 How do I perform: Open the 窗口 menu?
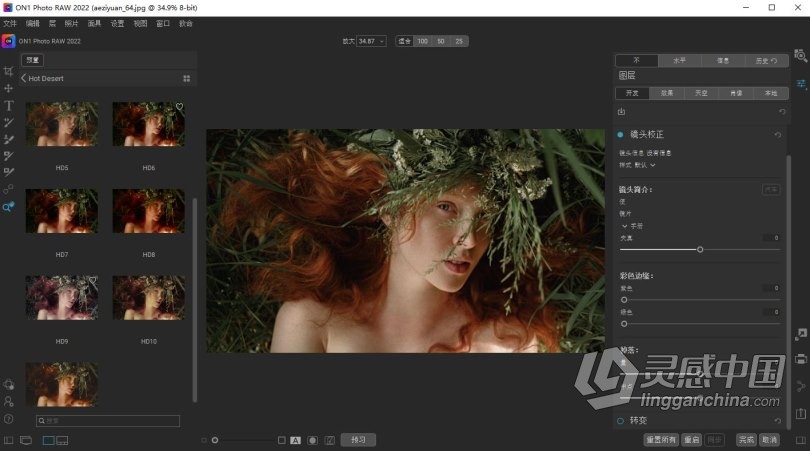tap(163, 24)
